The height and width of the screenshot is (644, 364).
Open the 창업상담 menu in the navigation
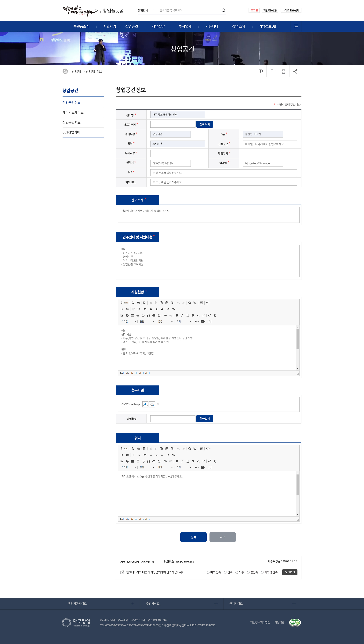pyautogui.click(x=158, y=26)
